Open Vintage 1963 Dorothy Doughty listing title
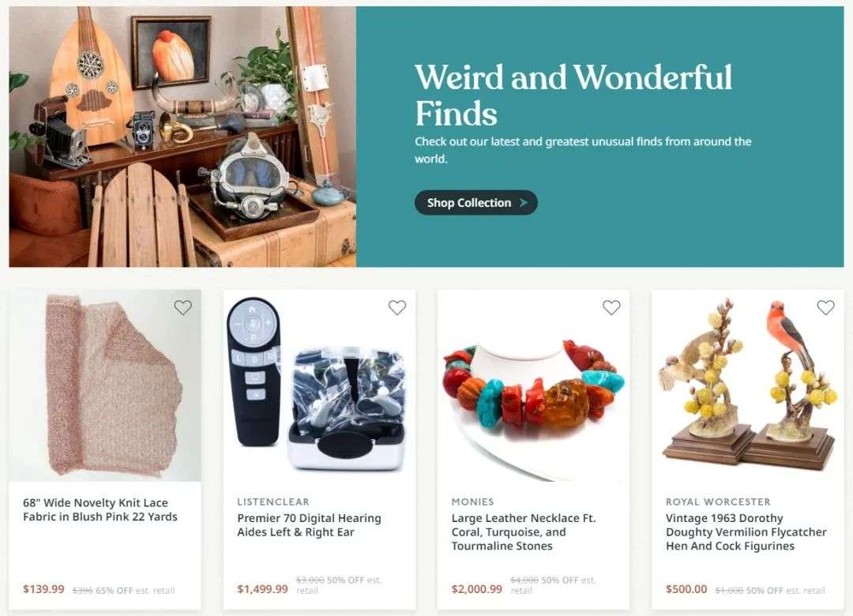Image resolution: width=853 pixels, height=616 pixels. click(x=746, y=532)
